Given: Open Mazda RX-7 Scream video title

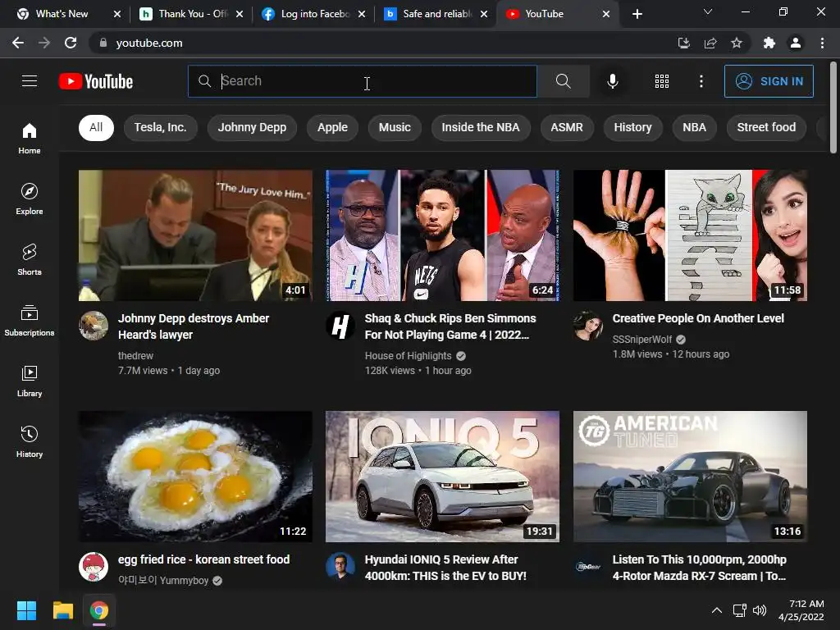Looking at the screenshot, I should 699,568.
